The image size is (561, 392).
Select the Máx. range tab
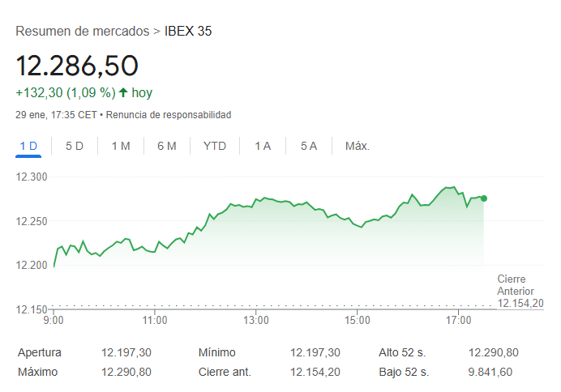coord(358,146)
